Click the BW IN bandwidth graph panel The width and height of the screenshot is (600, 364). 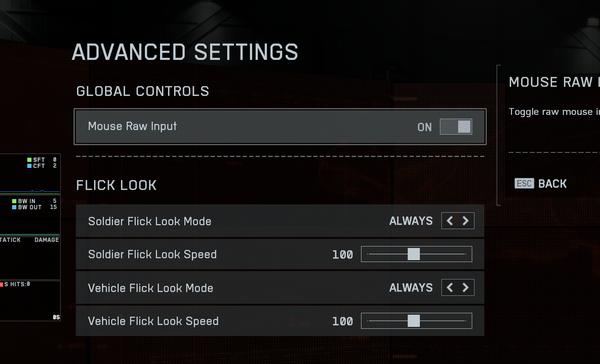point(30,214)
